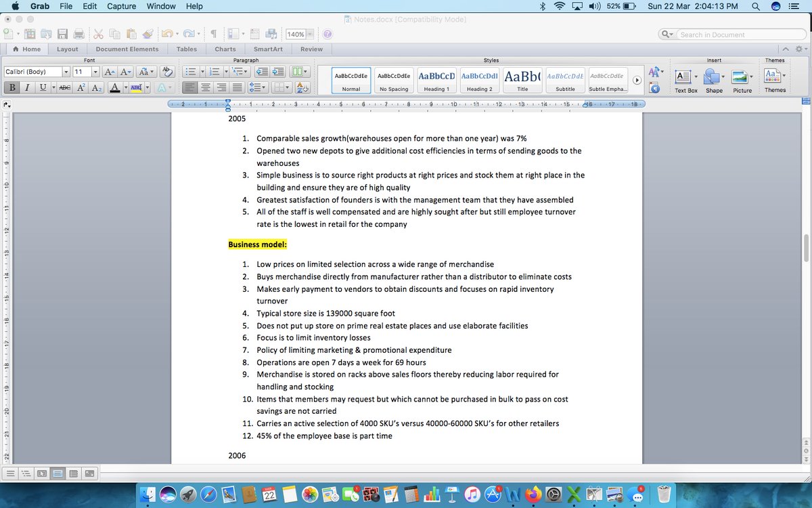Expand the styles gallery arrow
The width and height of the screenshot is (812, 508).
637,80
